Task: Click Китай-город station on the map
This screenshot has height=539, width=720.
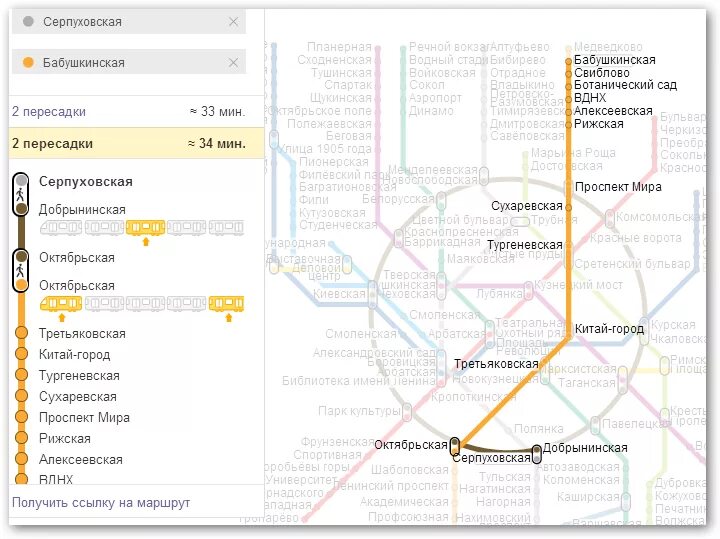Action: pyautogui.click(x=609, y=328)
